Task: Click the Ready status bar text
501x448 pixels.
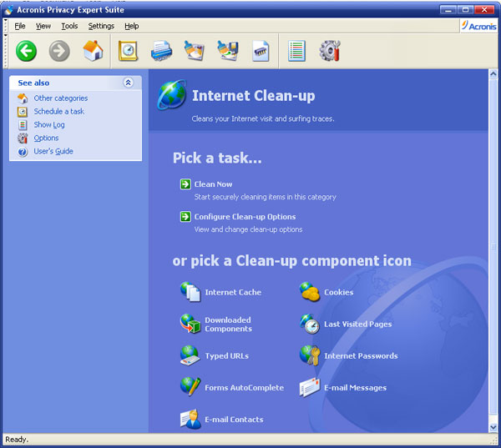Action: click(17, 440)
